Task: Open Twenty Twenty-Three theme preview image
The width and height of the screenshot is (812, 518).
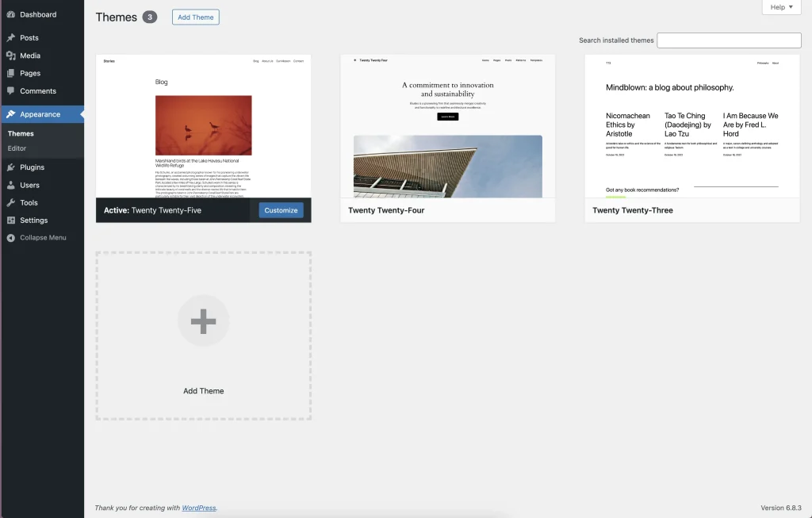Action: pos(692,126)
